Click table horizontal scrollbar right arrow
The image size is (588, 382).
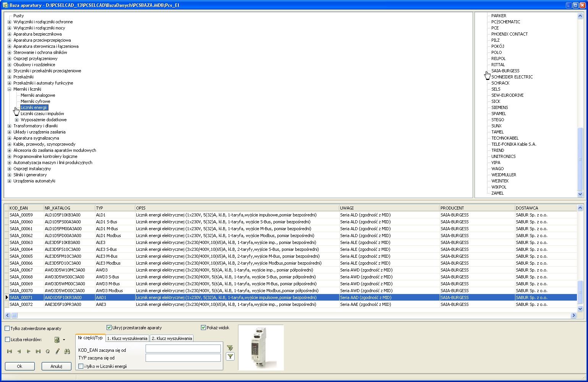tap(573, 315)
